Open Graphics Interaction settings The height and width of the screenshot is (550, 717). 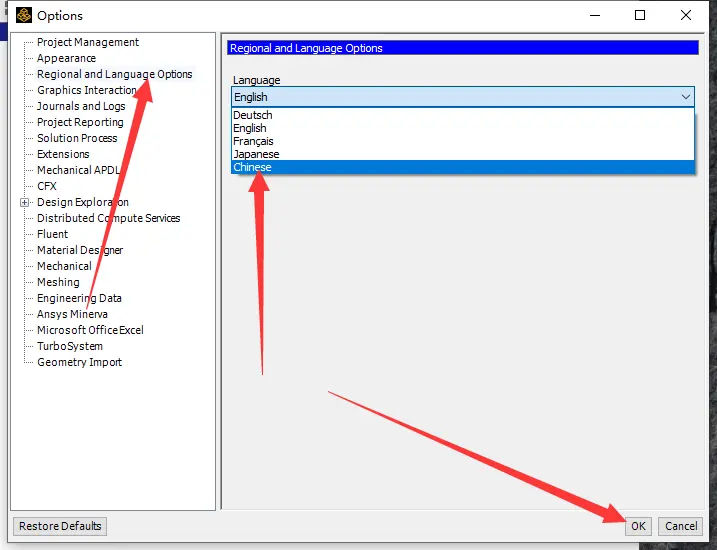click(x=86, y=90)
